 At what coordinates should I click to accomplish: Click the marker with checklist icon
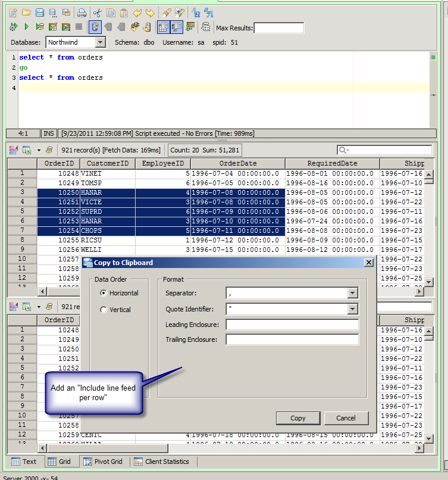point(180,13)
